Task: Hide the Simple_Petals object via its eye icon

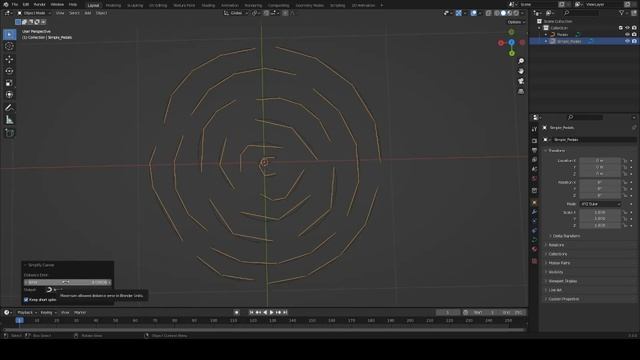Action: click(627, 41)
